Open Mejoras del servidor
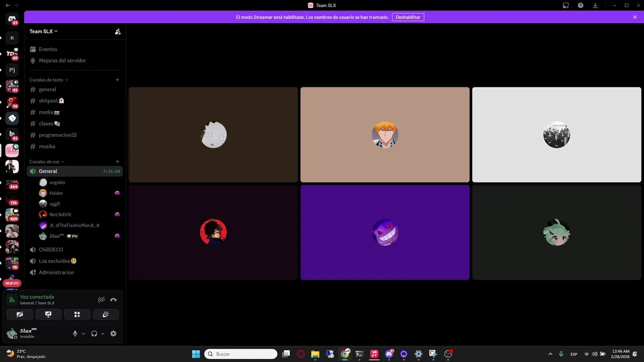This screenshot has width=644, height=362. [74, 60]
